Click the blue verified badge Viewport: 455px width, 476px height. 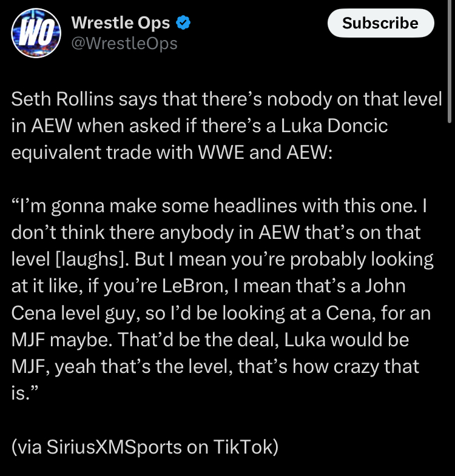183,23
